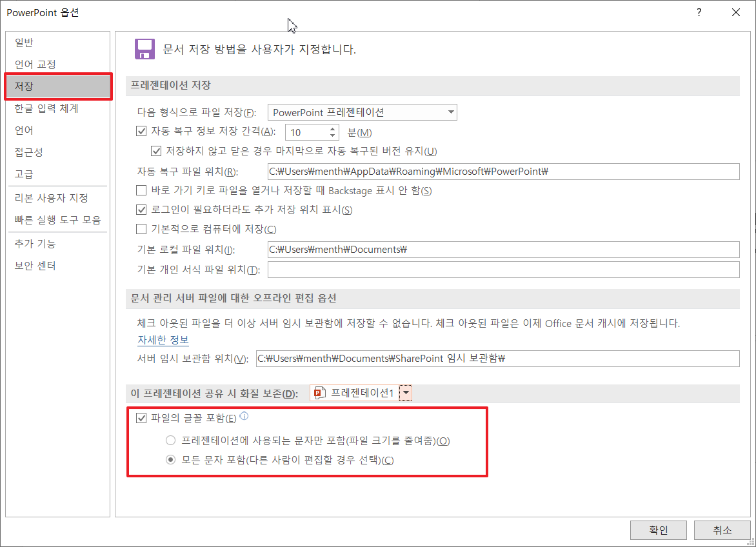Toggle 자동 복구 정보 저장 간격 checkbox
The height and width of the screenshot is (547, 756).
(x=141, y=131)
